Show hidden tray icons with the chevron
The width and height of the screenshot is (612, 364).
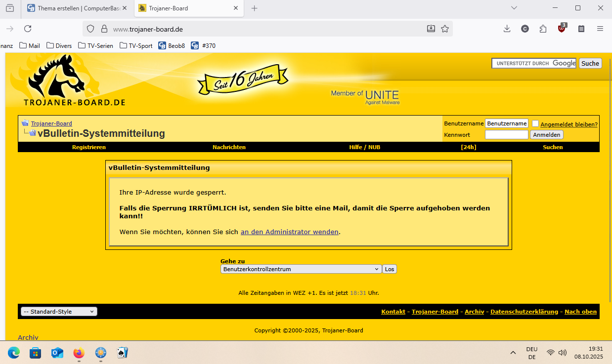tap(513, 353)
